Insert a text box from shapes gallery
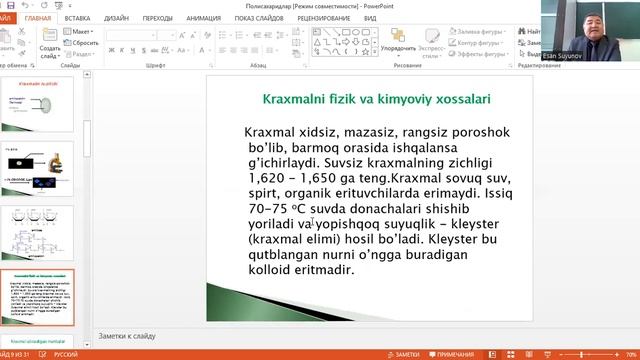This screenshot has width=640, height=360. tap(317, 32)
